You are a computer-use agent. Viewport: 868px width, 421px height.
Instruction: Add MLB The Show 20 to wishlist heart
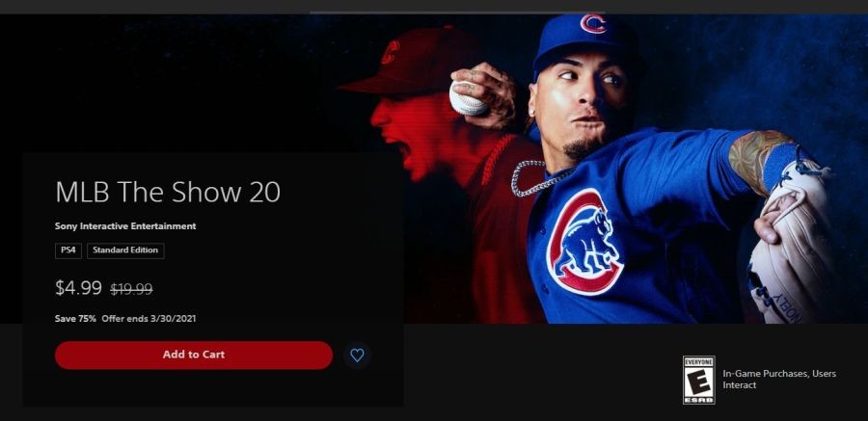(x=357, y=355)
